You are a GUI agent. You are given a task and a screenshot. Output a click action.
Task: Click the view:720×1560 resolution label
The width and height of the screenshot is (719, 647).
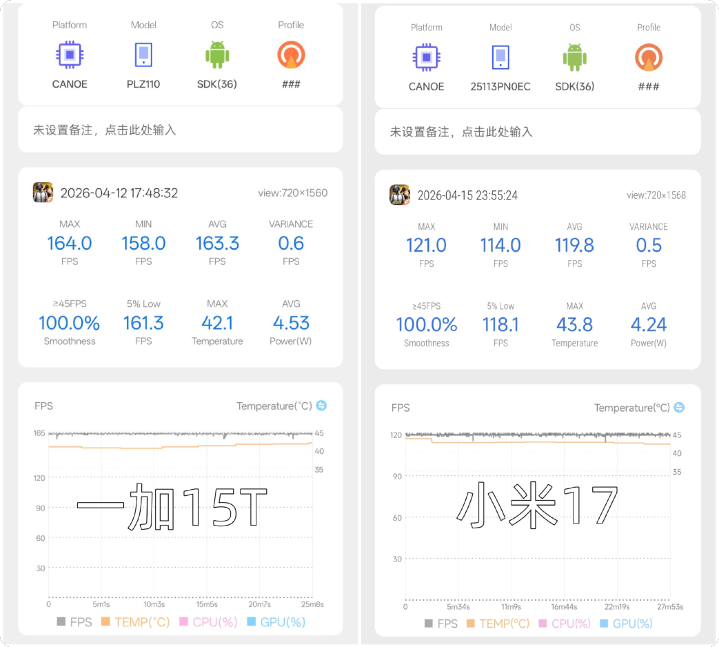pyautogui.click(x=293, y=193)
